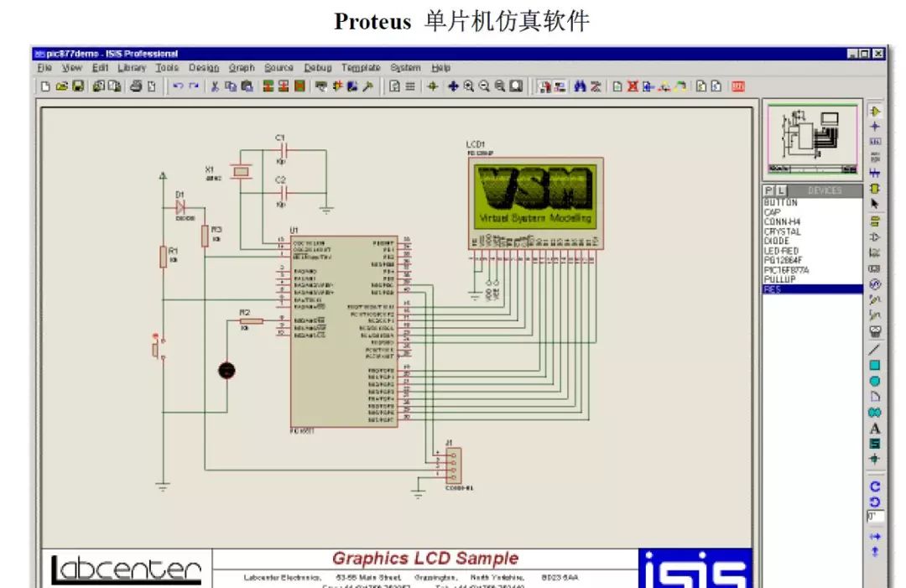Open the Library menu

(x=132, y=68)
